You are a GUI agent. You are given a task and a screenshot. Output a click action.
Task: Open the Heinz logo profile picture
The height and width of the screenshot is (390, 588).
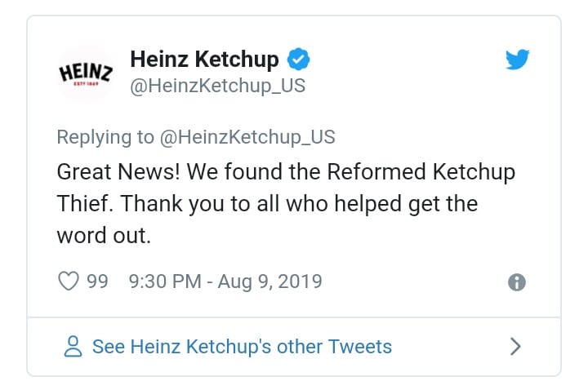coord(85,74)
